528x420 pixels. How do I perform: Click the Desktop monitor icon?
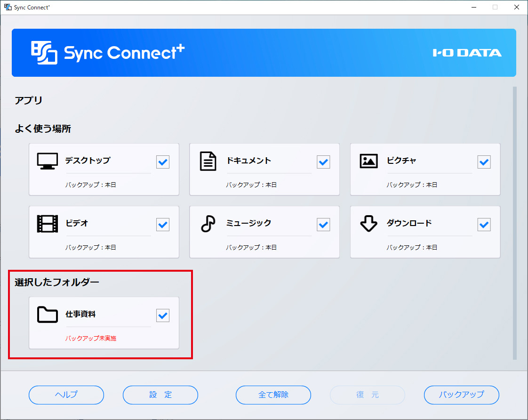click(x=47, y=162)
